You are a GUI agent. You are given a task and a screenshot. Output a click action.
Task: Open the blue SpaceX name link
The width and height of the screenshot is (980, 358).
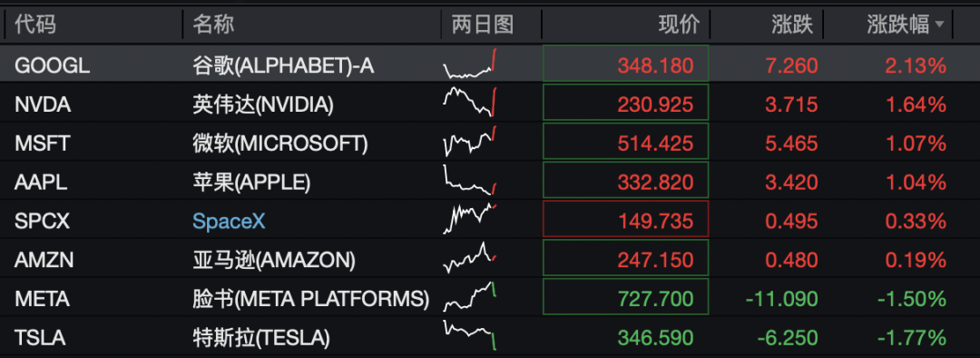(x=229, y=221)
